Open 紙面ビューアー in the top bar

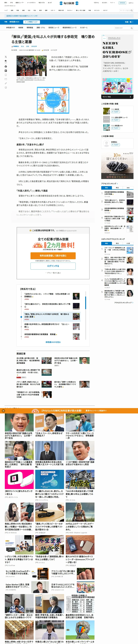[20, 3]
